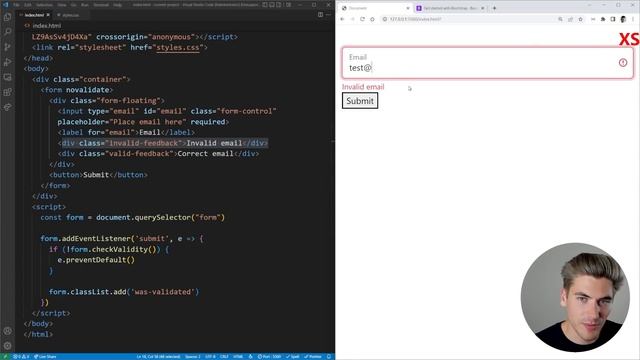The width and height of the screenshot is (640, 360).
Task: Close the Bootstrap docs browser tab
Action: (x=482, y=8)
